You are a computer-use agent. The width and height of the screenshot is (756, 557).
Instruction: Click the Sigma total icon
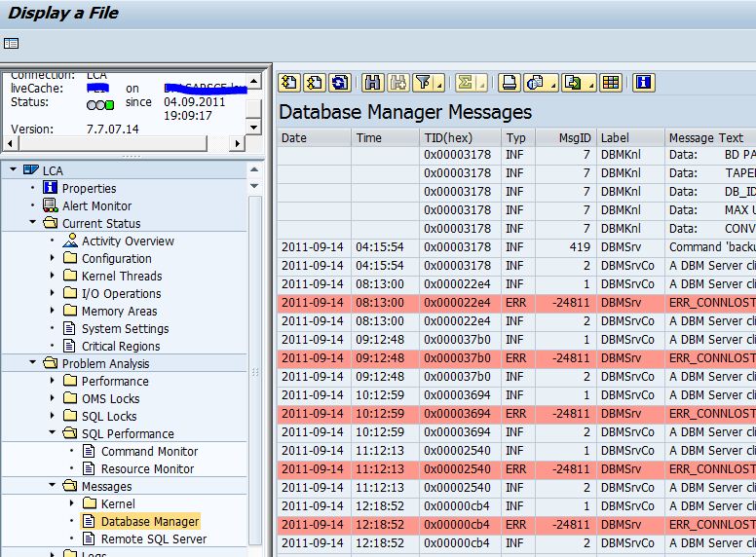pyautogui.click(x=466, y=83)
